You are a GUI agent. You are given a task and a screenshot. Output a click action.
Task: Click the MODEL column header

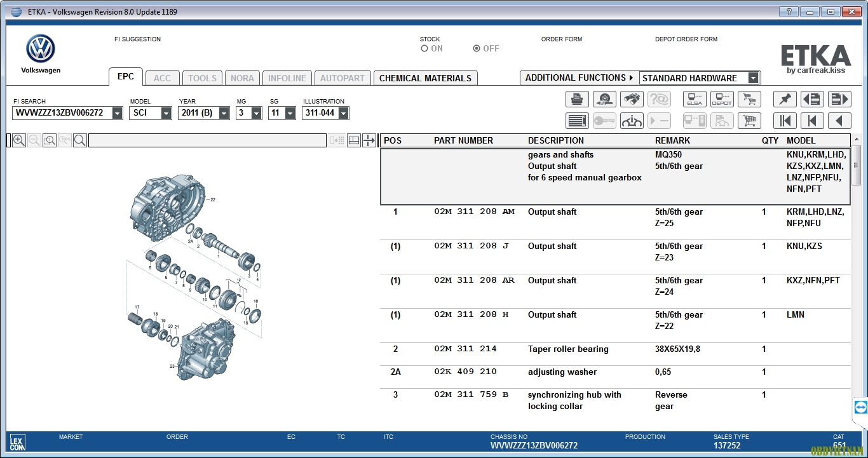point(801,140)
